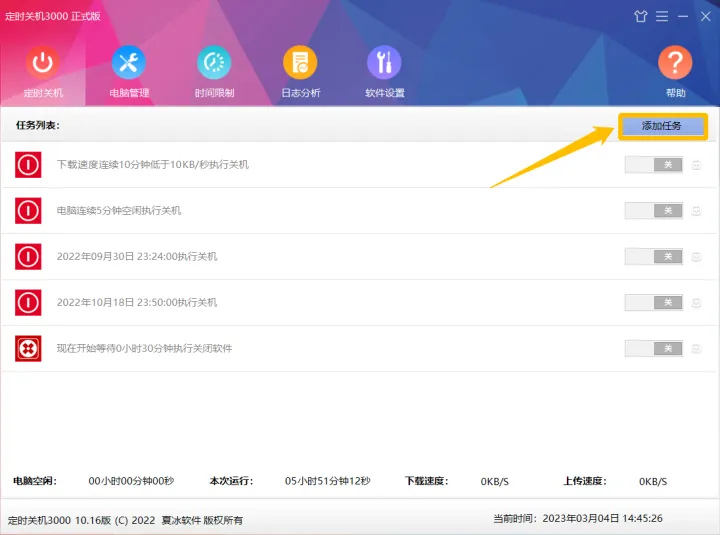Screen dimensions: 720x535
Task: Click faint icon beside the 空闲 task switch
Action: tap(696, 211)
